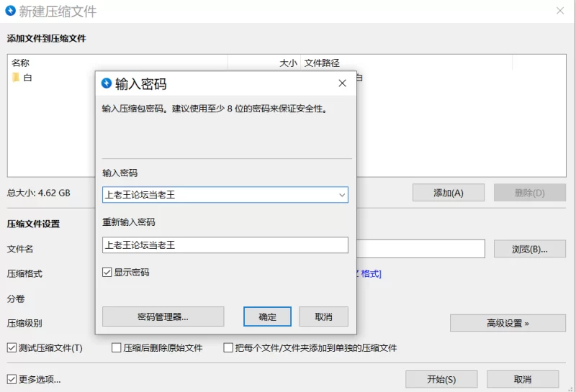This screenshot has height=392, width=576.
Task: Uncheck the 显示密码 checkbox
Action: tap(107, 273)
